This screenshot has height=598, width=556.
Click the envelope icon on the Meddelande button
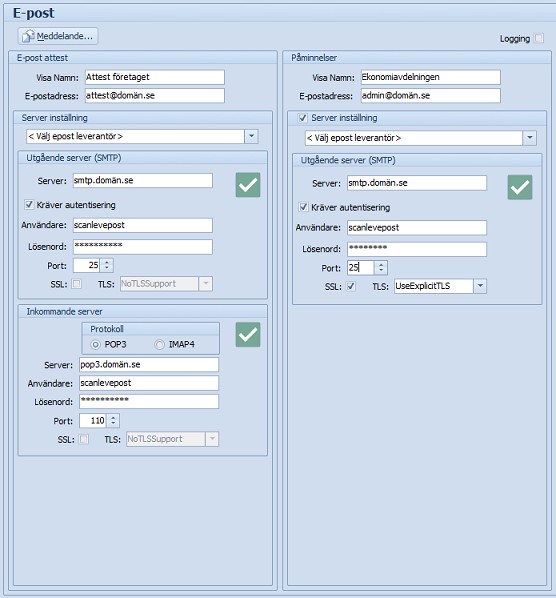click(27, 36)
